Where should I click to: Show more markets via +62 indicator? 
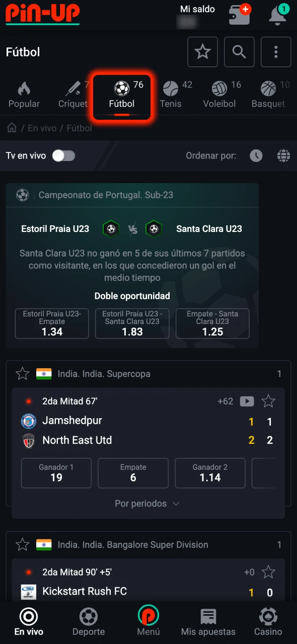tap(226, 401)
